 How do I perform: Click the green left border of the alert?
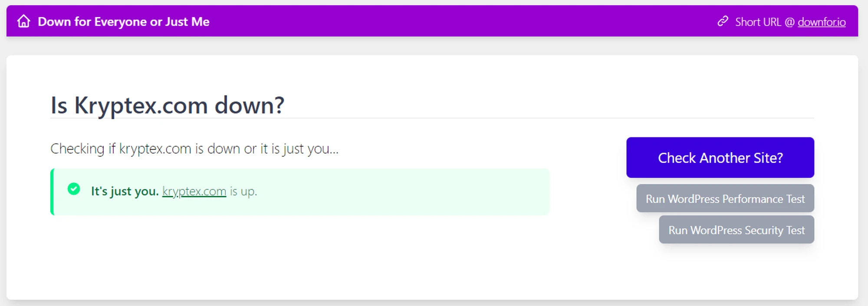tap(52, 192)
